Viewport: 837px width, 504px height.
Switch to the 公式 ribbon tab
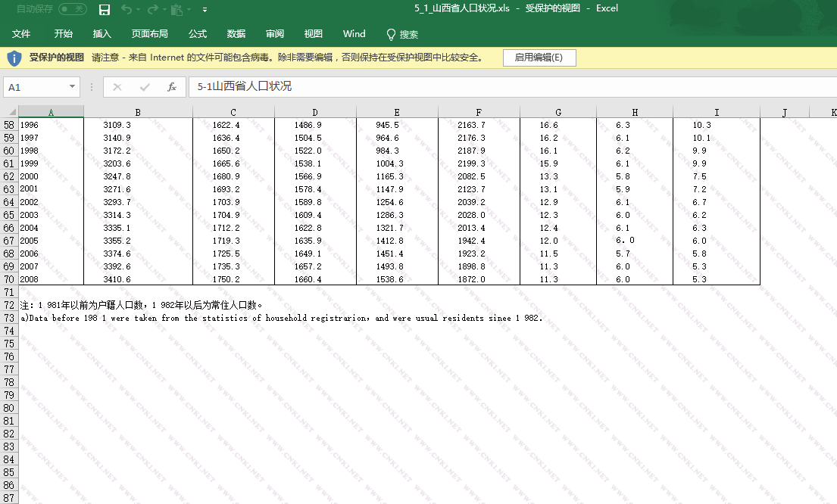[198, 34]
